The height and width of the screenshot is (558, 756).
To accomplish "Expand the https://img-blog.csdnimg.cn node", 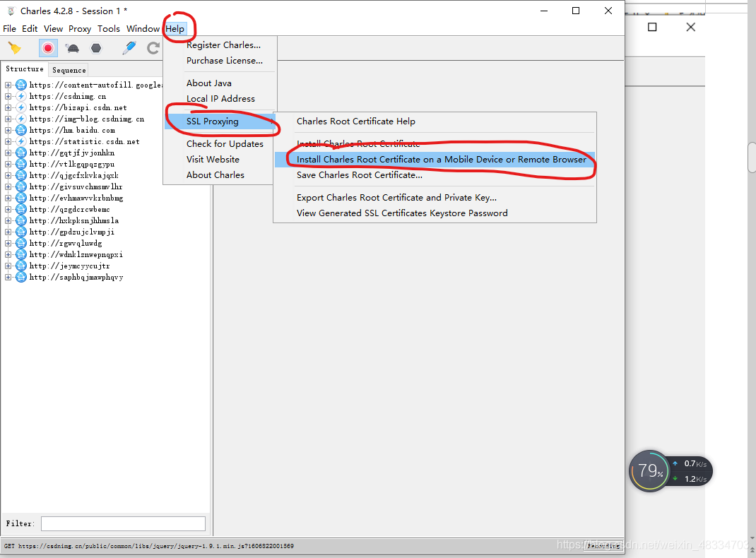I will 8,119.
